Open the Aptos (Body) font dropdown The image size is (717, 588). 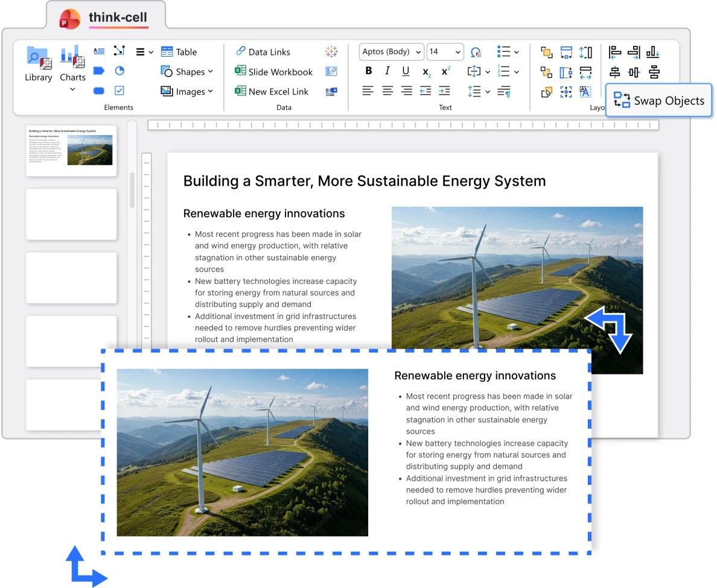tap(391, 52)
